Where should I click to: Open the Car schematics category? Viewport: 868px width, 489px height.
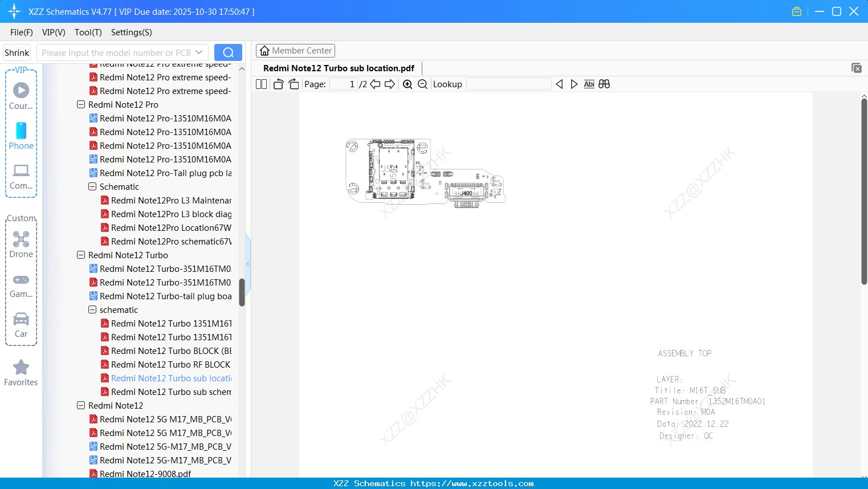click(21, 325)
